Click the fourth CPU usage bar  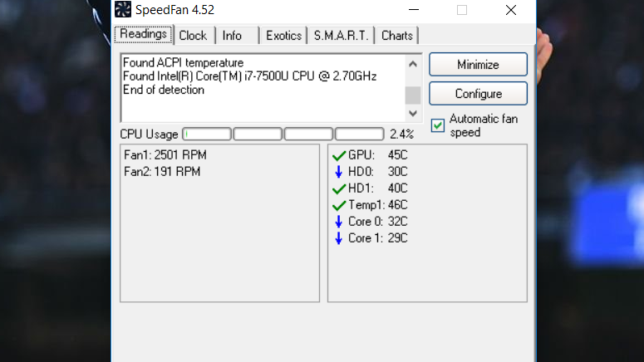359,135
